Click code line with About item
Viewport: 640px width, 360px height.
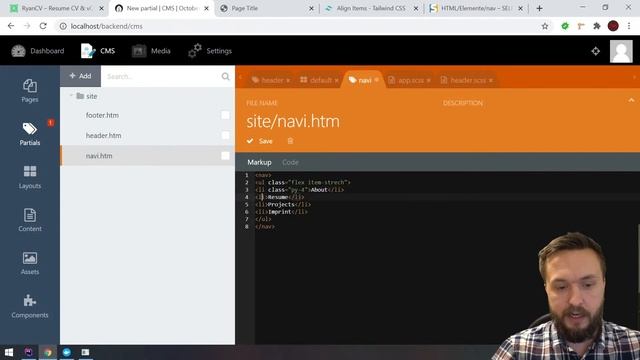[x=299, y=190]
